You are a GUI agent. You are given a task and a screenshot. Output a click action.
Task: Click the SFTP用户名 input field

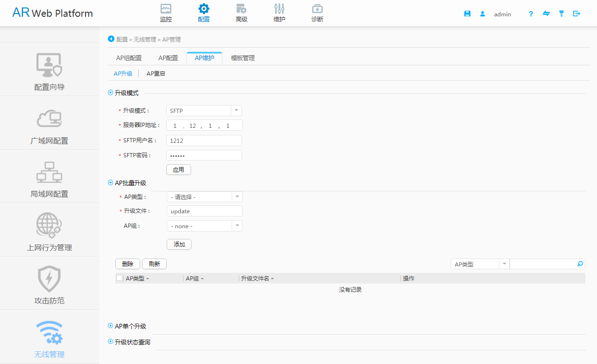[x=204, y=140]
